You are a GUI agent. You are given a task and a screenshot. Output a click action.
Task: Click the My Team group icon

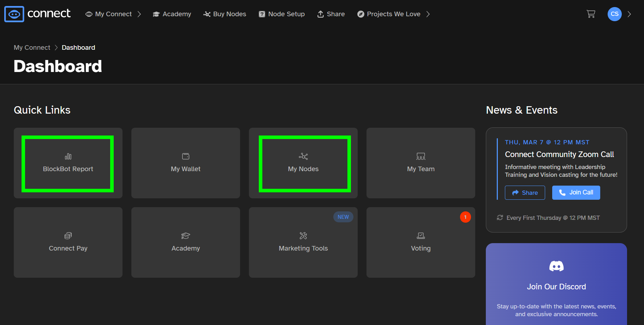coord(421,156)
